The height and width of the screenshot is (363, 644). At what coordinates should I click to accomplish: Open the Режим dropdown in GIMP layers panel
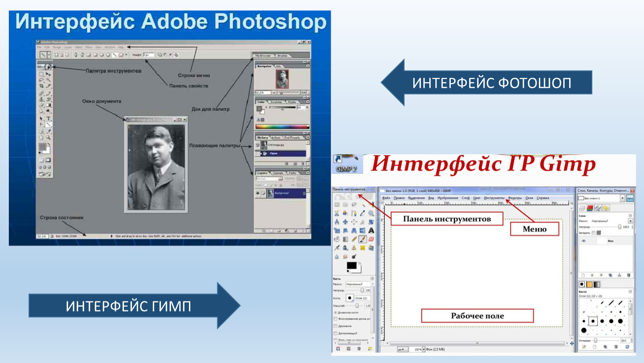(x=630, y=221)
